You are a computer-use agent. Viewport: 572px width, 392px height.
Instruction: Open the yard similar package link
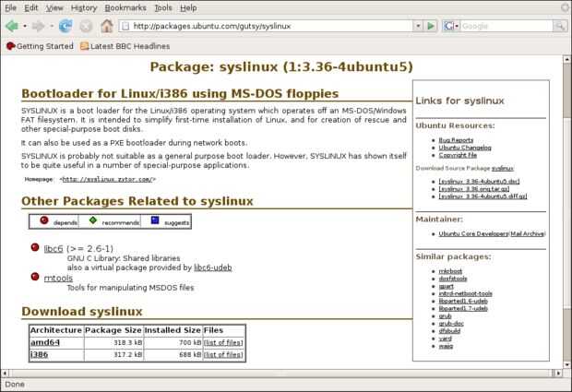coord(445,339)
